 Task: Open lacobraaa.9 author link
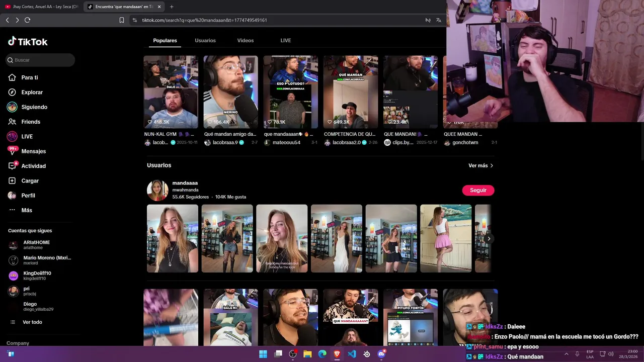pos(225,143)
